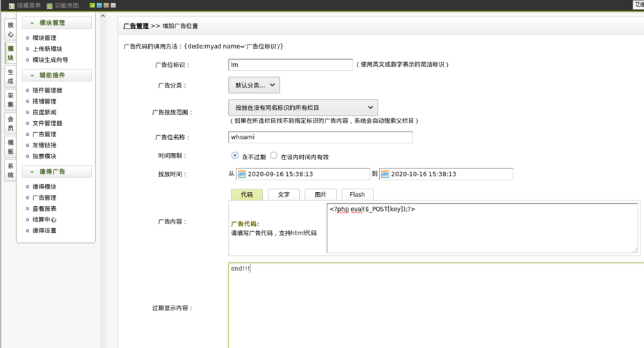Open 模块生成向导 in the sidebar
The image size is (644, 348).
[50, 60]
